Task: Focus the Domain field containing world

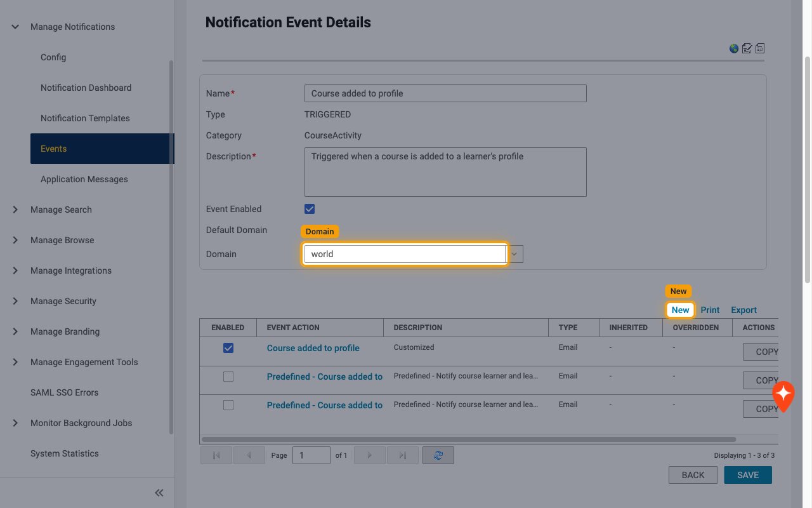Action: click(405, 254)
